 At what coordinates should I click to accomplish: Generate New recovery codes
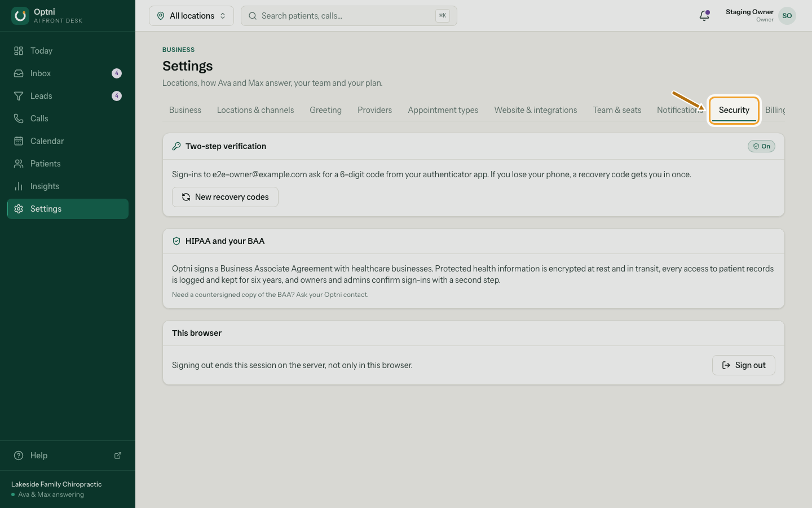(225, 197)
